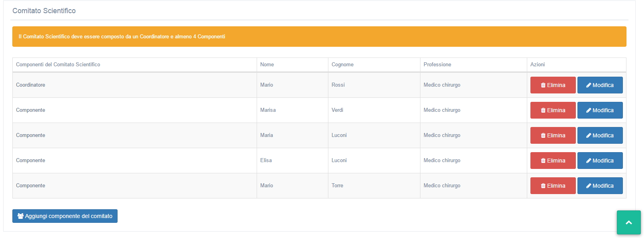Delete the Coordinatore Mario Rossi row
Viewport: 644px width, 238px height.
point(553,85)
